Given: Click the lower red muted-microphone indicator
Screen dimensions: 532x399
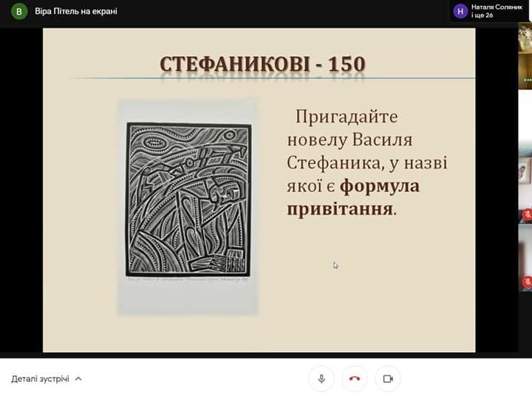Looking at the screenshot, I should coord(528,282).
